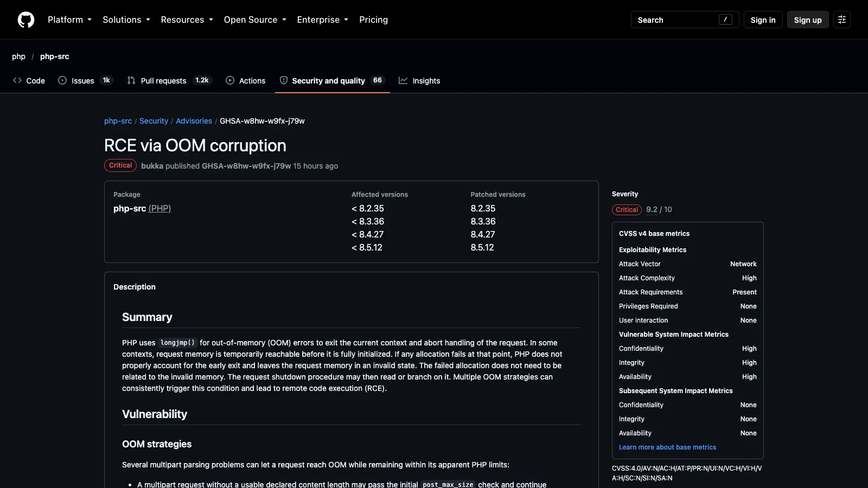Click the longjmp() code snippet
The width and height of the screenshot is (868, 488).
177,343
